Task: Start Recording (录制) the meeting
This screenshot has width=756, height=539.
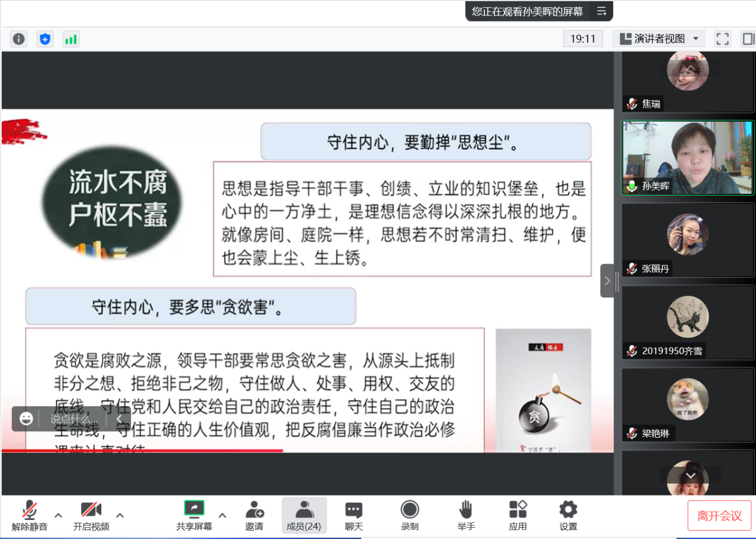Action: coord(409,516)
